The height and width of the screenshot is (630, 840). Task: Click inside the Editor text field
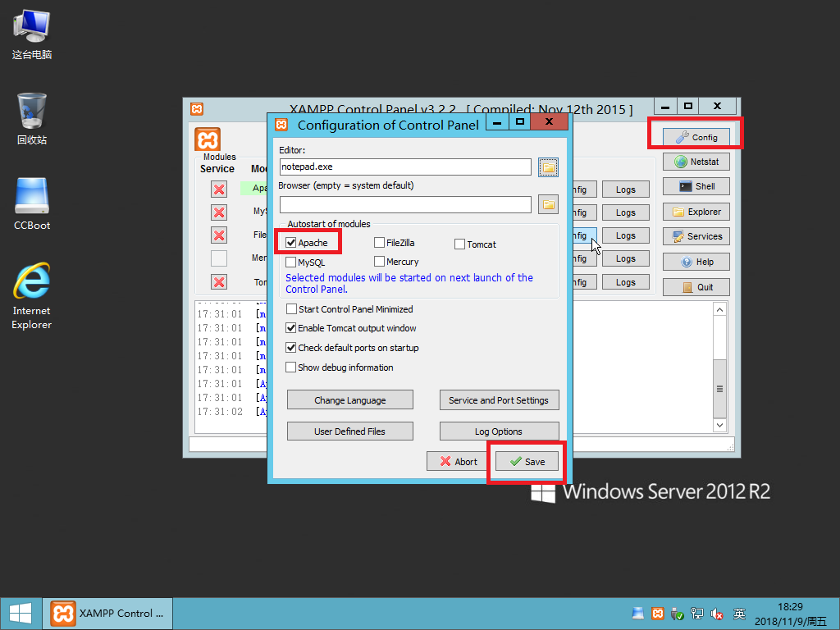coord(405,167)
